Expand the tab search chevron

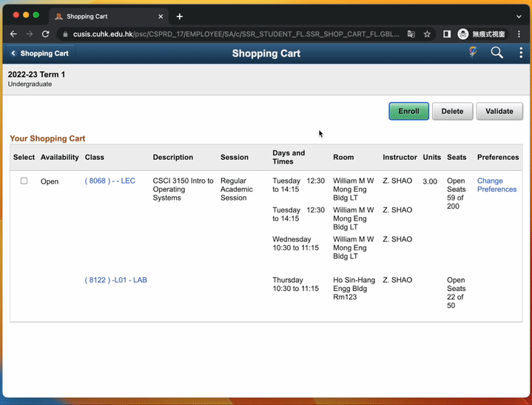(519, 16)
